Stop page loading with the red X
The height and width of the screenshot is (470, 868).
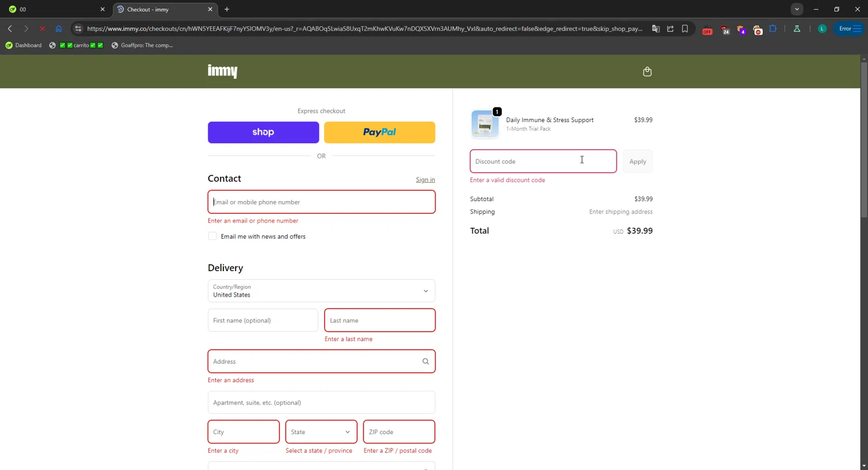pos(42,28)
